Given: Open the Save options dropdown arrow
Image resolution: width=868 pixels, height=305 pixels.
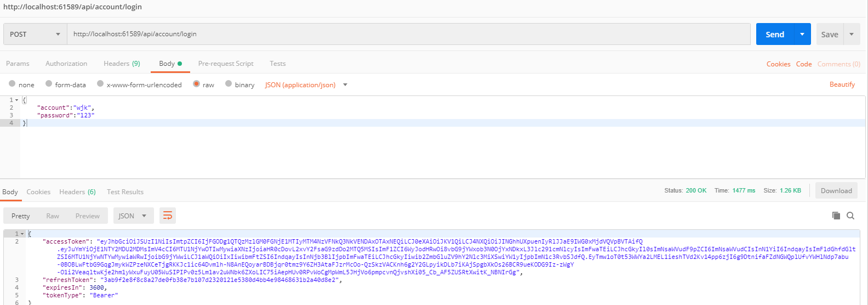Looking at the screenshot, I should click(852, 34).
